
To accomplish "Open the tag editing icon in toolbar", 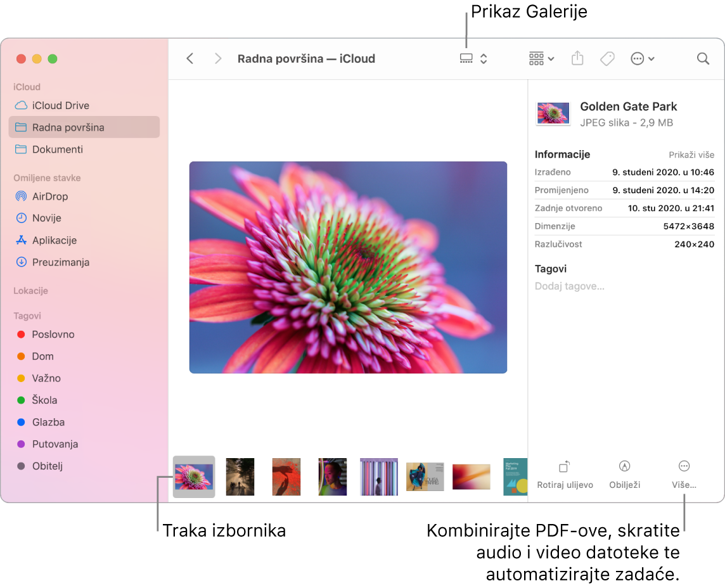I will click(607, 59).
